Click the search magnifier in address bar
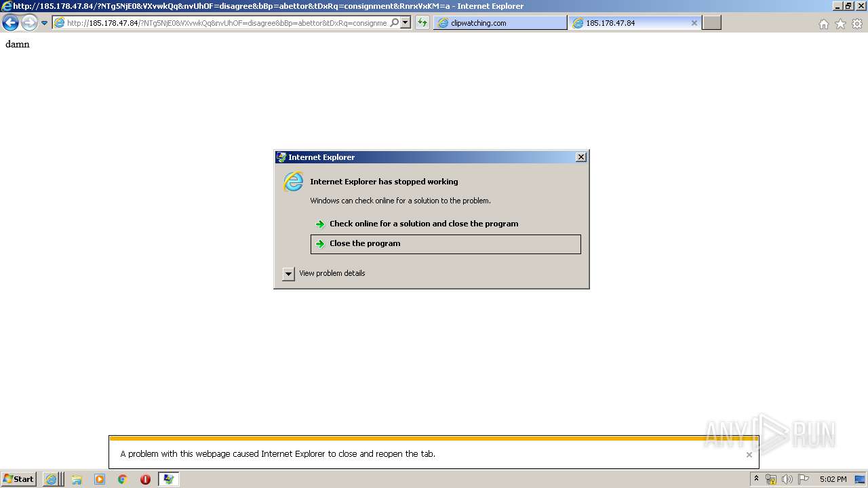868x488 pixels. coord(395,23)
